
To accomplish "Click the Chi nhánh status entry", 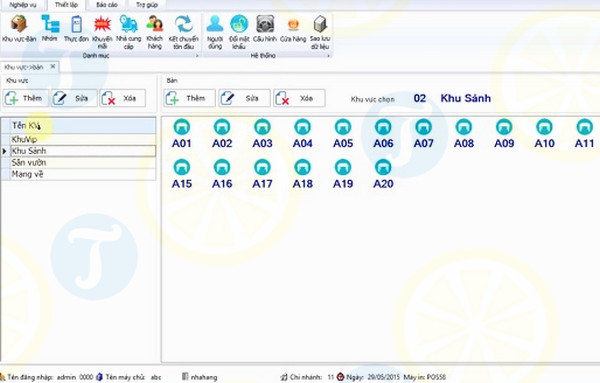I will point(307,377).
